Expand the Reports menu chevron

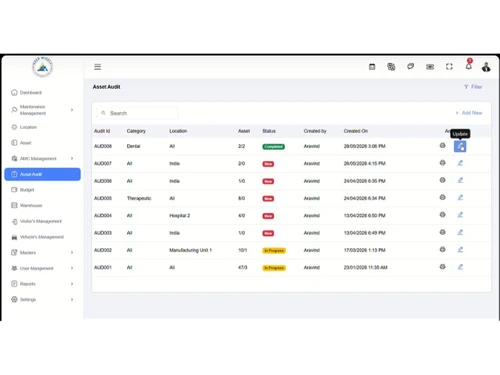pyautogui.click(x=72, y=284)
